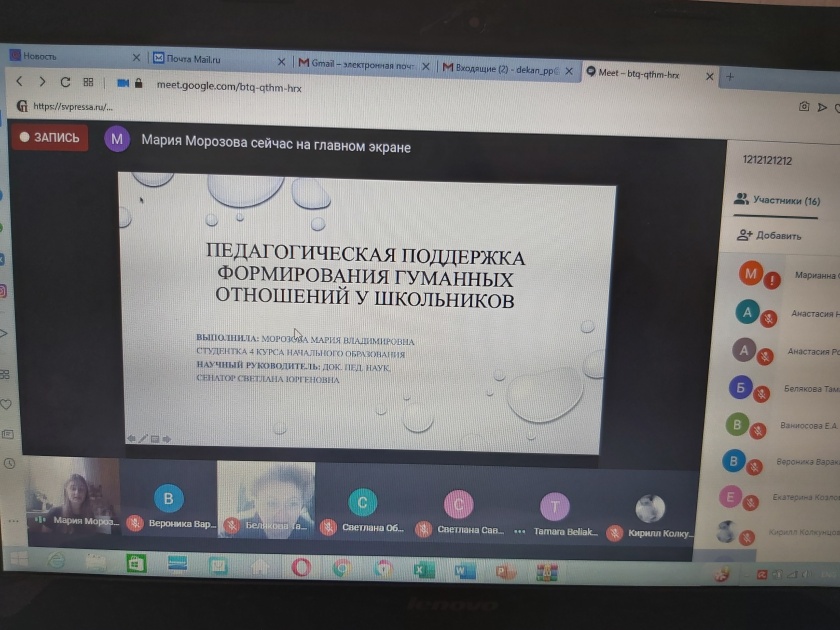Click the pink E avatar of Екатерина
The height and width of the screenshot is (630, 840).
pos(730,497)
